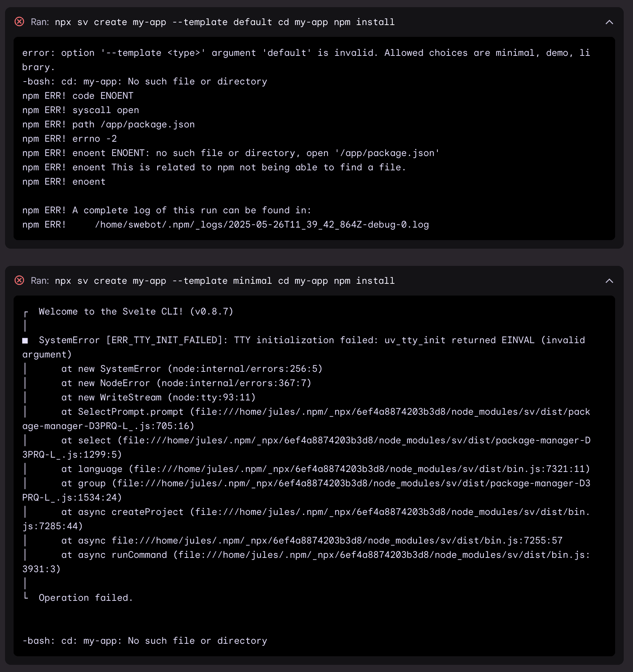The width and height of the screenshot is (633, 672).
Task: Click the '/app/package.json' path in the enoent line
Action: (x=387, y=153)
